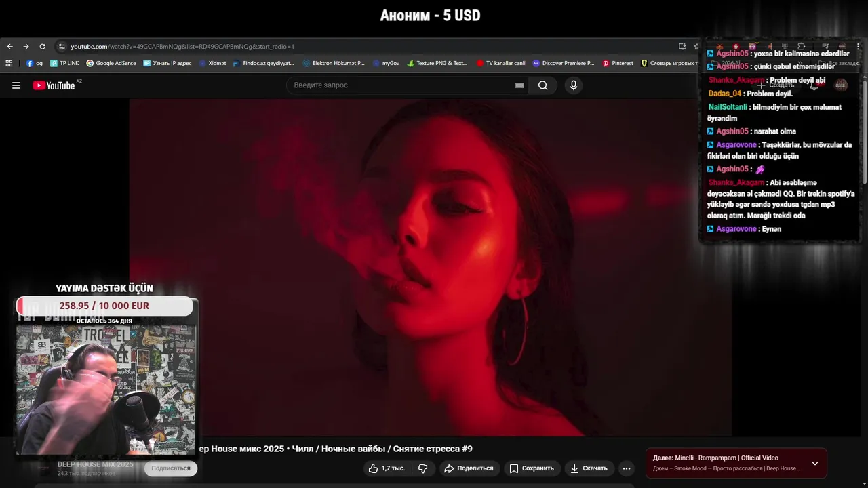The image size is (868, 488).
Task: Open the Pinterest bookmark
Action: pyautogui.click(x=618, y=63)
